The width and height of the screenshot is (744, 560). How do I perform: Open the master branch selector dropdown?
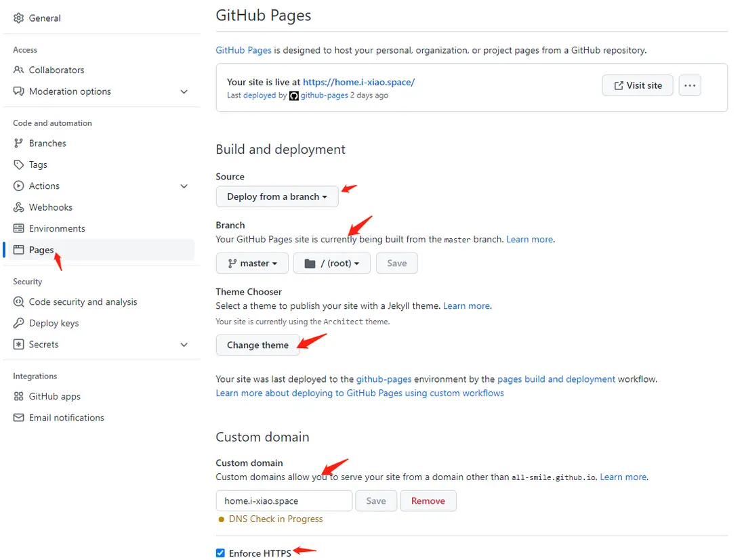click(252, 263)
